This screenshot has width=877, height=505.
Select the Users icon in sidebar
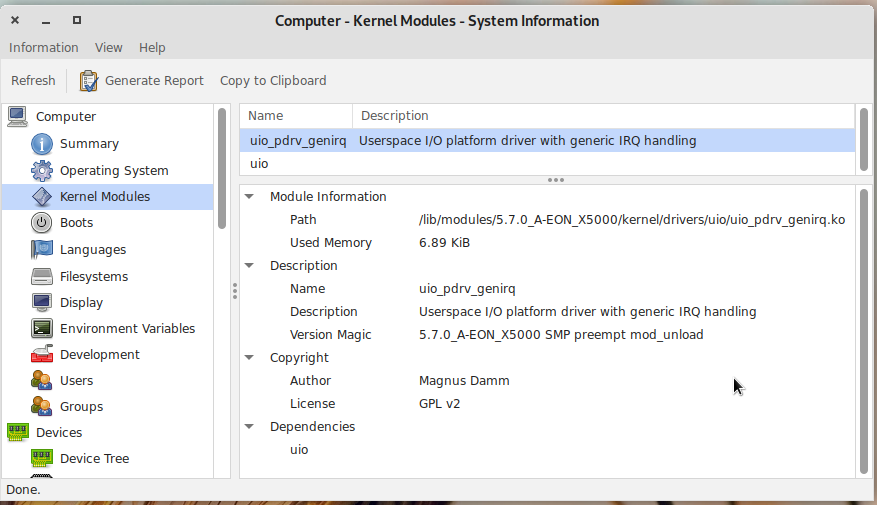click(x=41, y=381)
